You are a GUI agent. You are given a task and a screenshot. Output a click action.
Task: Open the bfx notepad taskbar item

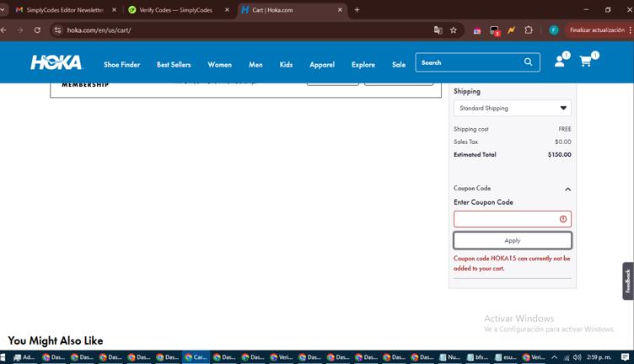click(x=477, y=357)
